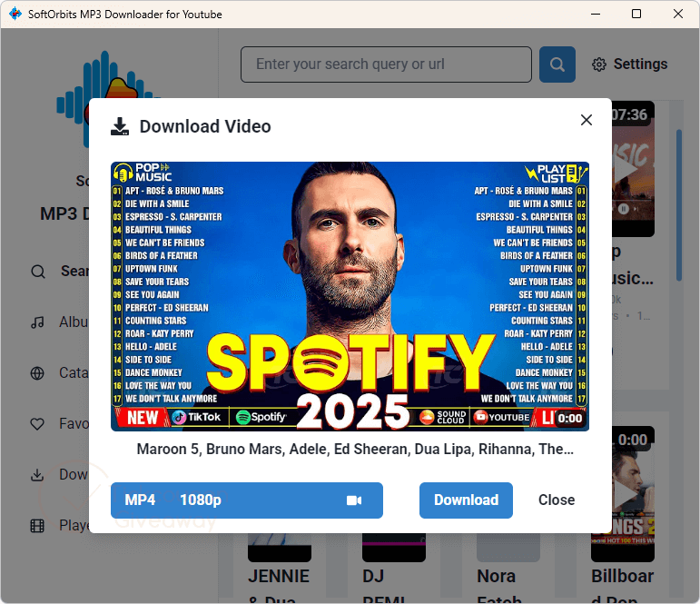Maximize the SoftOrbits window

click(x=636, y=14)
